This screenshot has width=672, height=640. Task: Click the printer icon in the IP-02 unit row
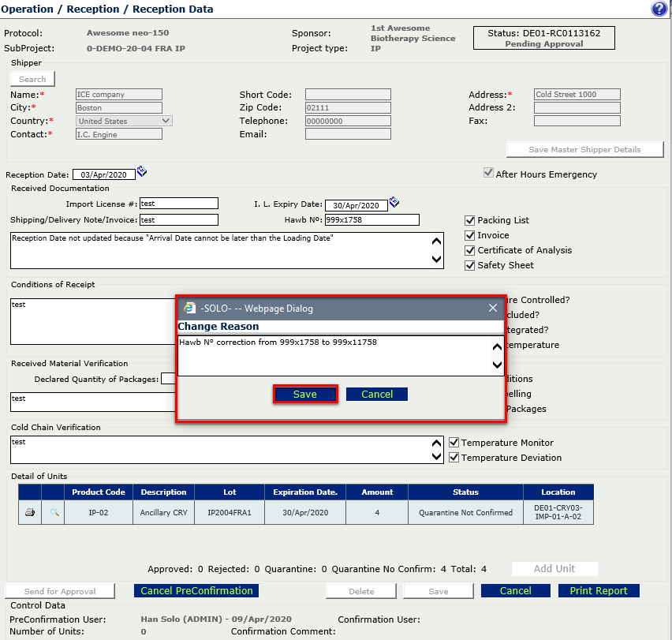click(x=29, y=512)
